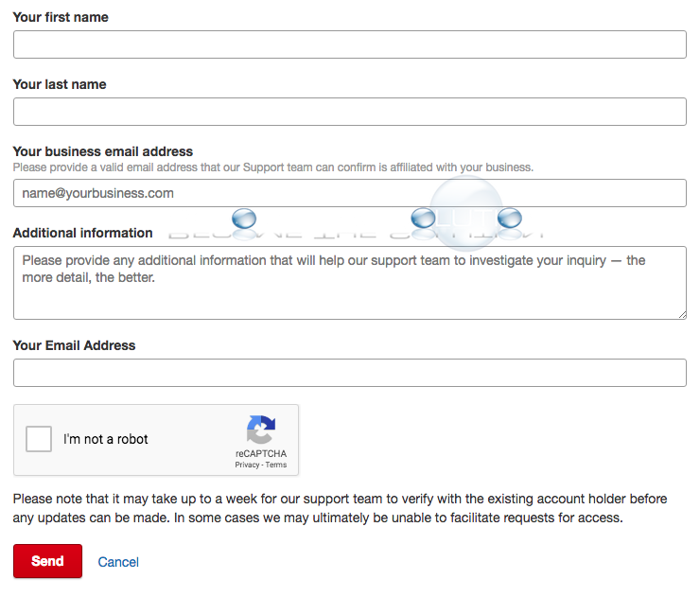Select the business email address field
Image resolution: width=700 pixels, height=597 pixels.
tap(350, 193)
